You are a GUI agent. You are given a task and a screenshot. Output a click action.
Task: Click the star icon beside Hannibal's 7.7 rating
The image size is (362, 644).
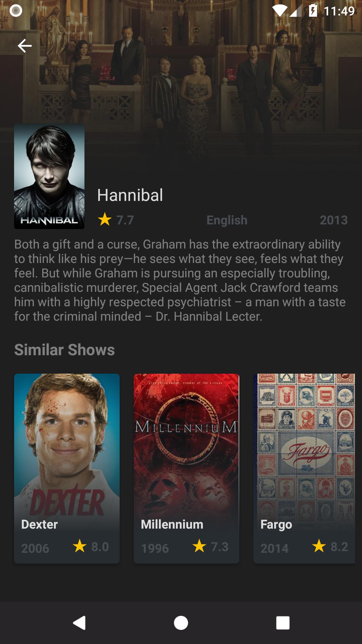(x=105, y=219)
